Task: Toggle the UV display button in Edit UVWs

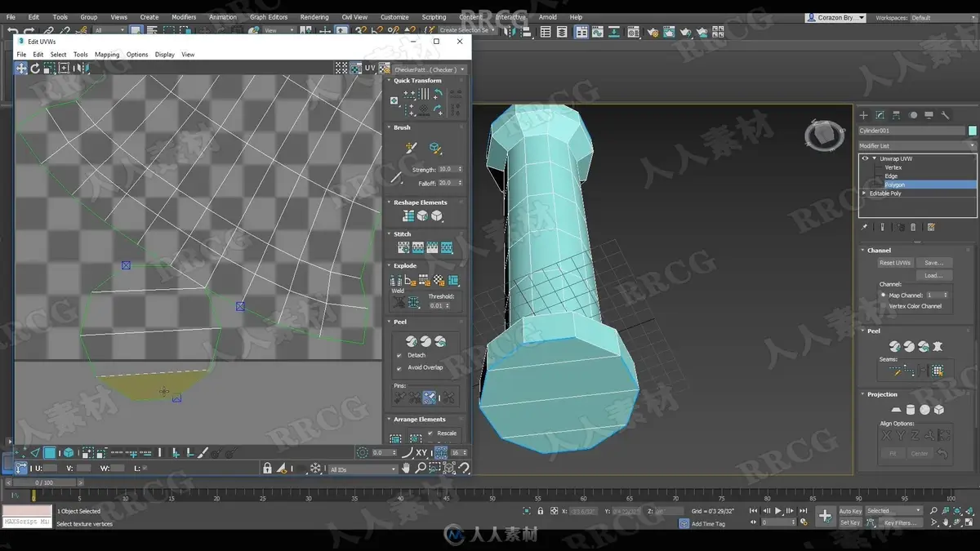Action: coord(369,69)
